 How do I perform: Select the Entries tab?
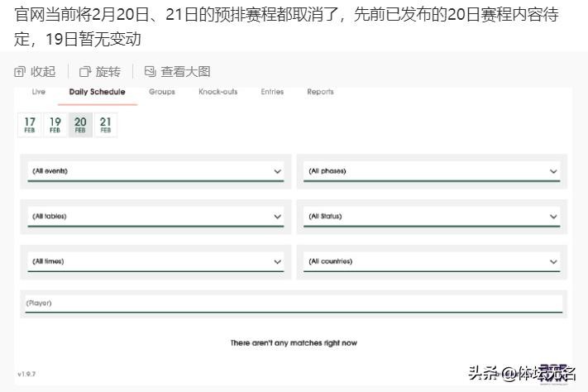click(x=272, y=92)
